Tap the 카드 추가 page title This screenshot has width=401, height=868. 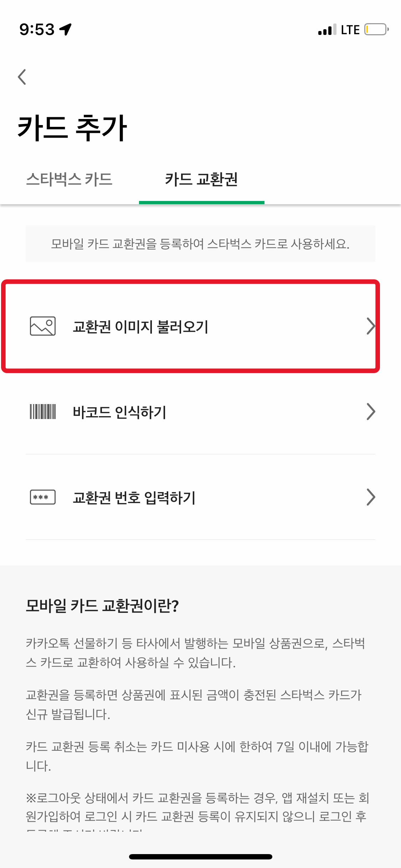tap(72, 128)
